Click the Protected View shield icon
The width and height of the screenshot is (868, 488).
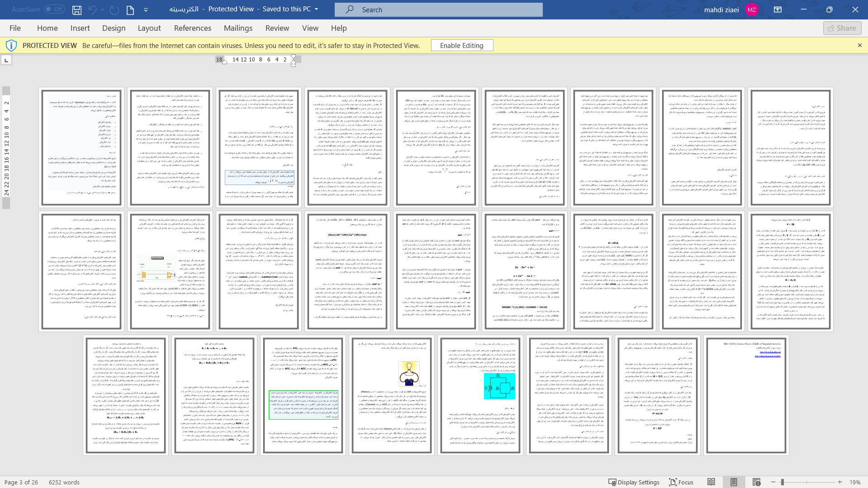click(11, 45)
